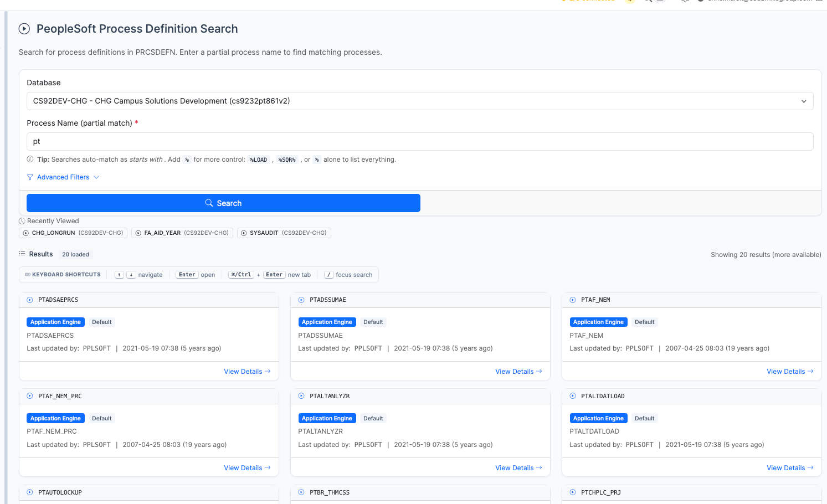The height and width of the screenshot is (504, 827).
Task: Click Default tag on PTAF_NEM card
Action: 645,322
